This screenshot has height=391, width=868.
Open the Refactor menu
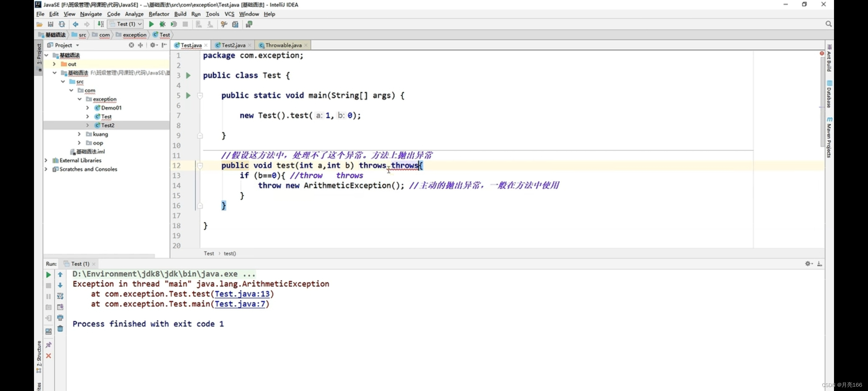coord(159,14)
